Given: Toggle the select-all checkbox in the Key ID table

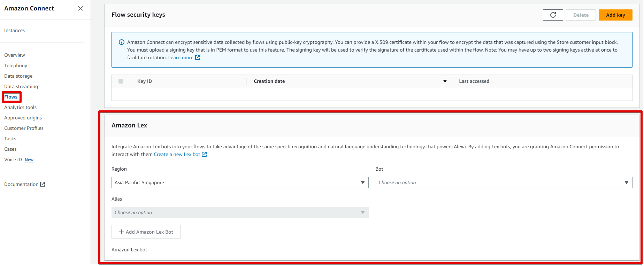Looking at the screenshot, I should click(x=121, y=81).
